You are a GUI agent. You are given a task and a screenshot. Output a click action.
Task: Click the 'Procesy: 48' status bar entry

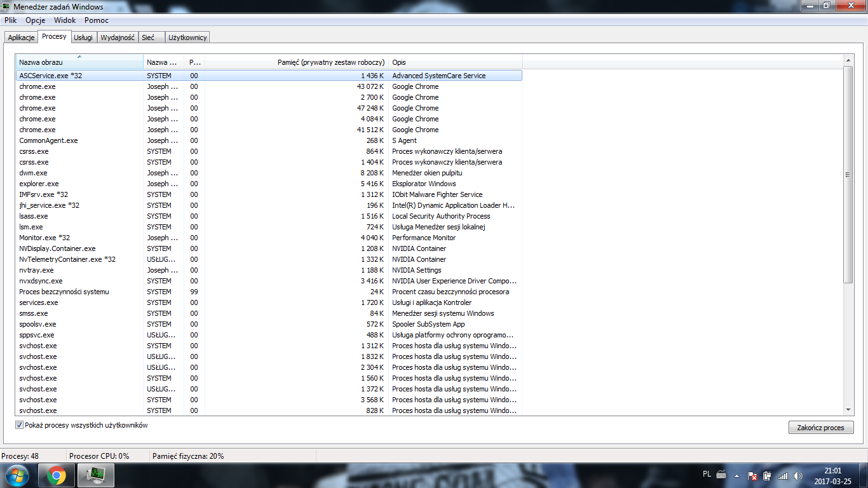(x=20, y=456)
